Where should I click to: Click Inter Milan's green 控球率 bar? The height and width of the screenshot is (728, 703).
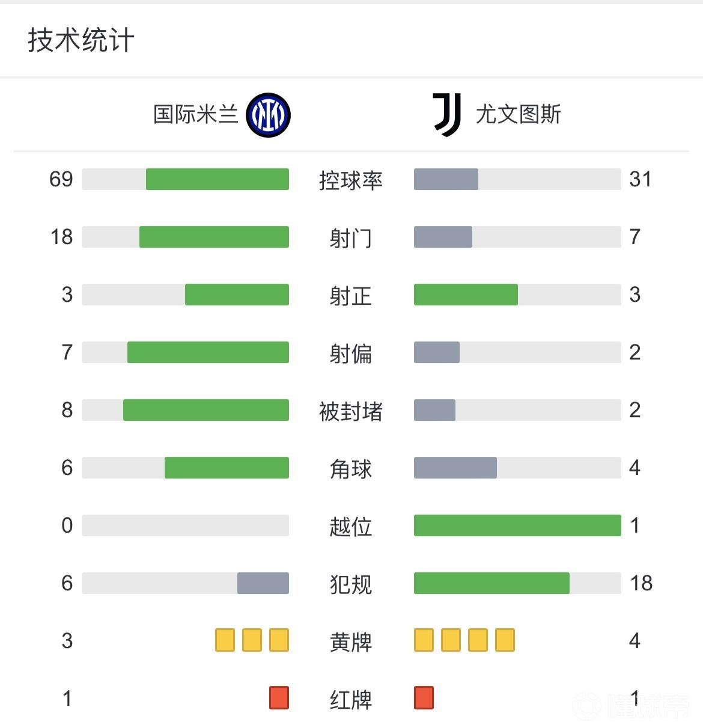point(218,179)
